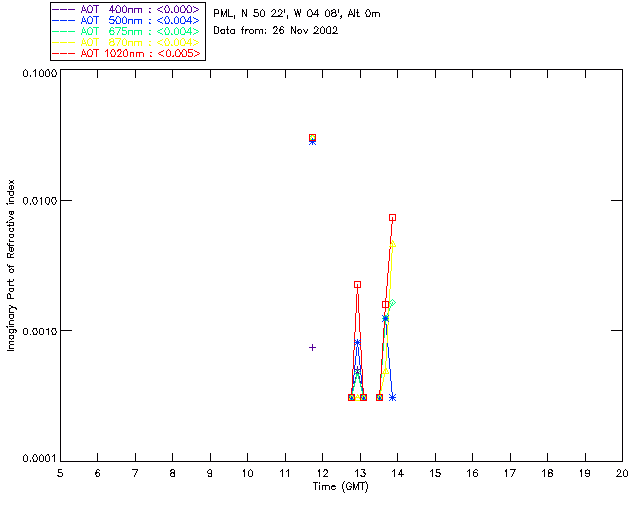Screen dimensions: 640x512
Task: Click the x-axis tick label 14
Action: [398, 473]
